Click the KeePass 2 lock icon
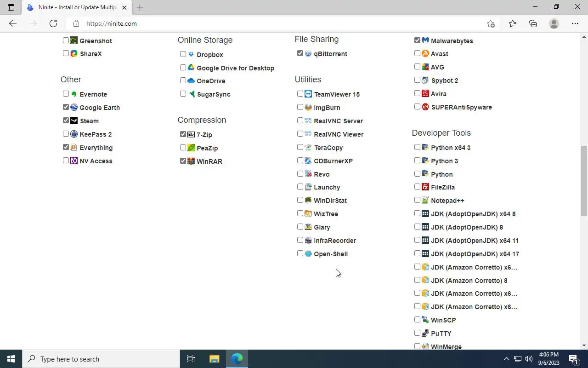This screenshot has width=588, height=368. [74, 134]
